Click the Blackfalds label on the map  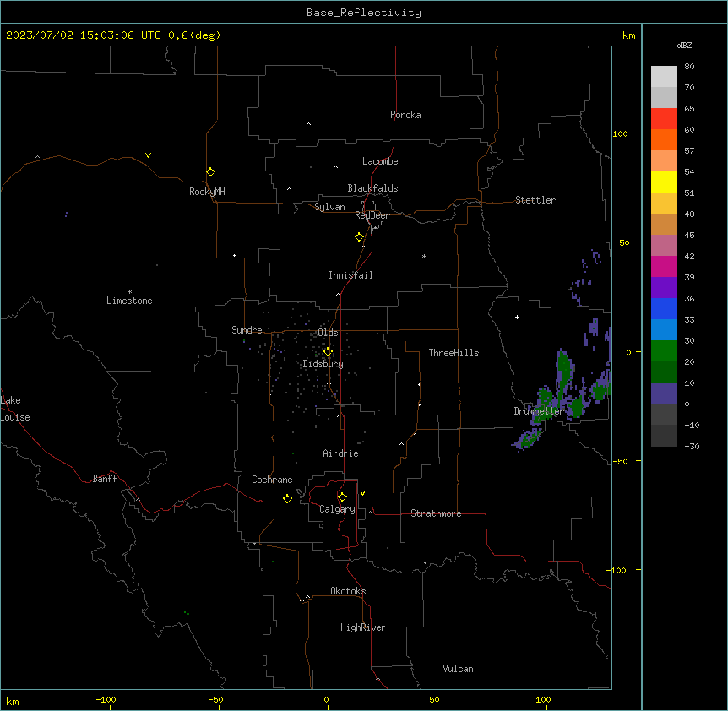pyautogui.click(x=372, y=188)
